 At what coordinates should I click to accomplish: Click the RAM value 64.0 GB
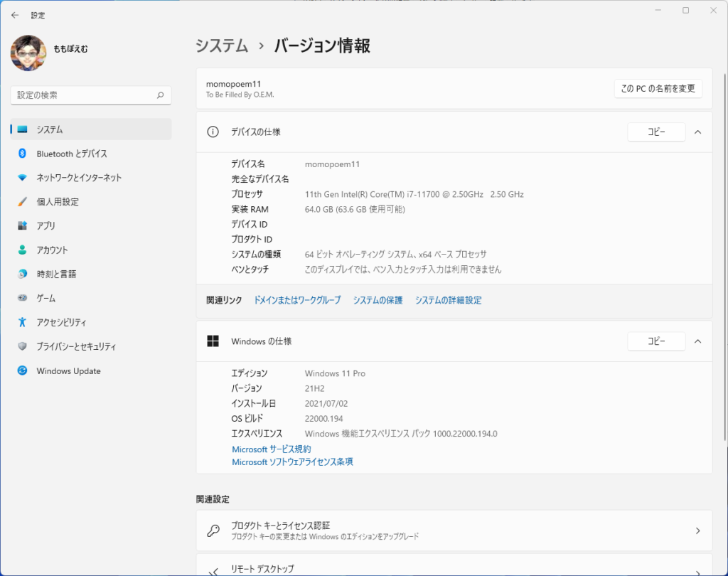[355, 209]
